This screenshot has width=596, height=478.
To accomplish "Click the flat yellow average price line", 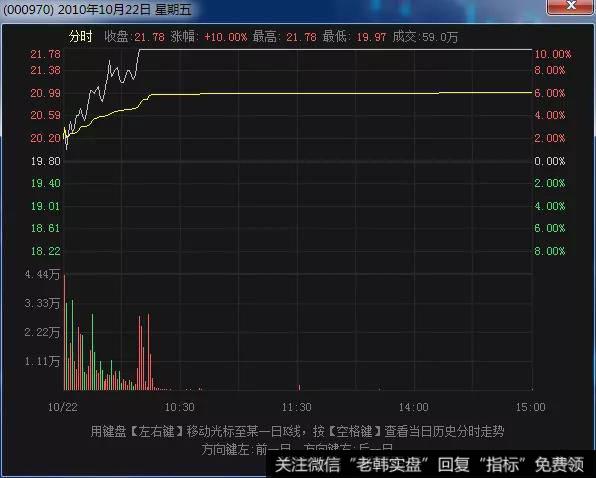I will click(341, 93).
